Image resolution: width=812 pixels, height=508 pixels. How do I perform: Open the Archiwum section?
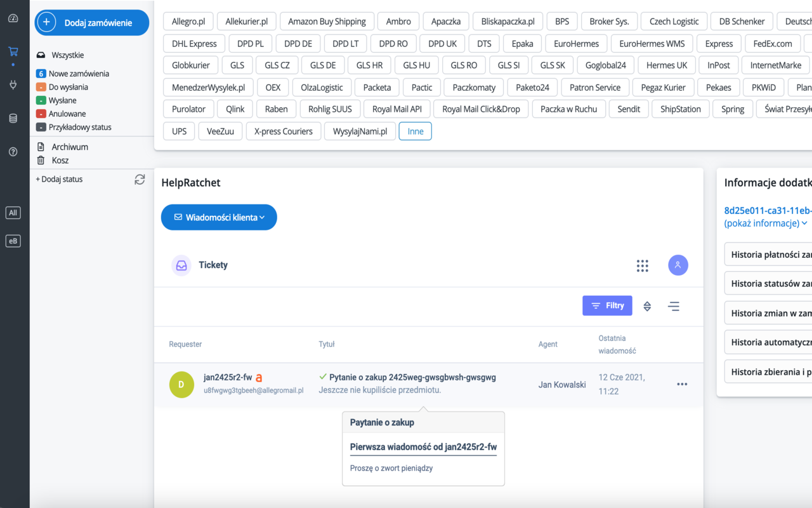tap(70, 147)
